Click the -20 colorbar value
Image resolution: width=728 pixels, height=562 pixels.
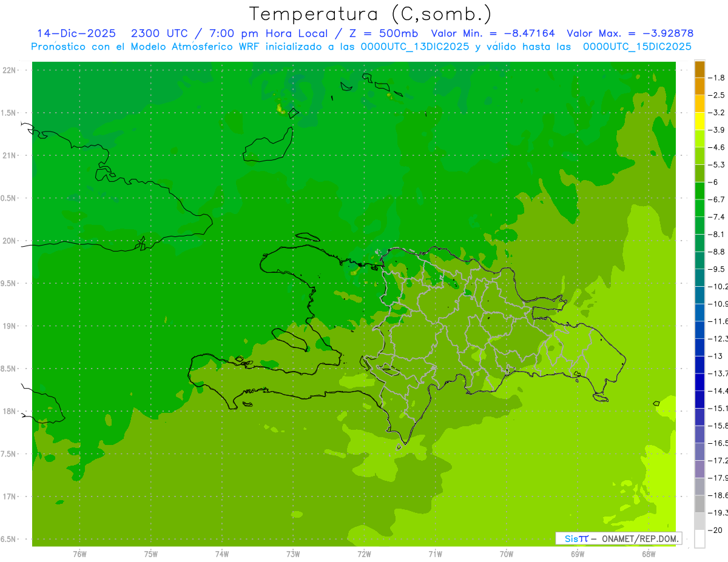tap(715, 530)
